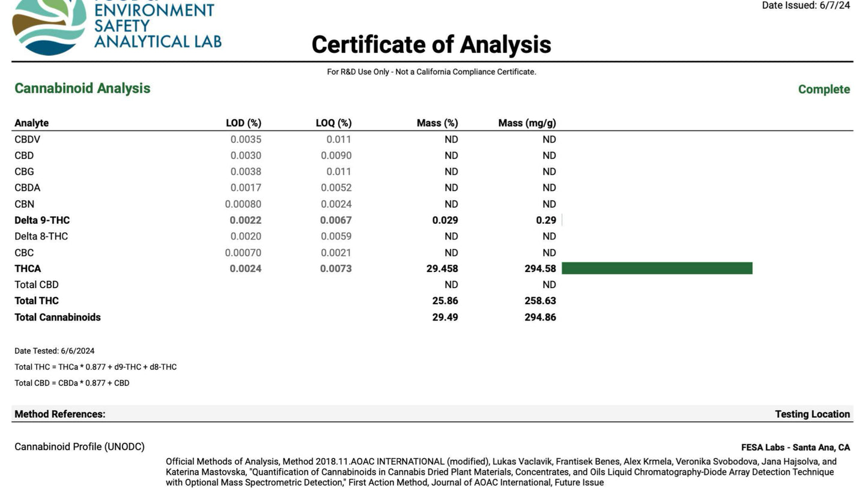Select the 'CBD' analyte row label
Screen dimensions: 868x488
(x=24, y=155)
